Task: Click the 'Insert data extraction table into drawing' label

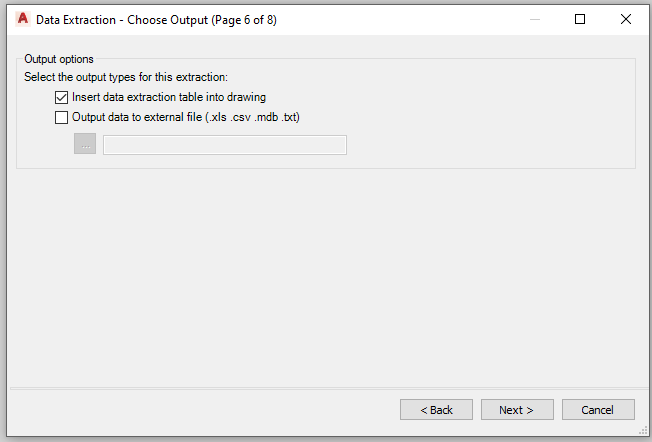Action: [169, 97]
